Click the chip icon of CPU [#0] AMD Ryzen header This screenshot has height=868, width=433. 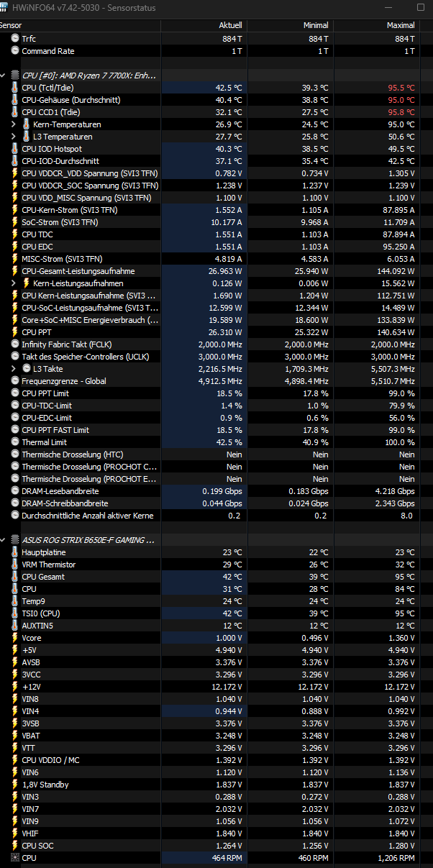click(15, 76)
